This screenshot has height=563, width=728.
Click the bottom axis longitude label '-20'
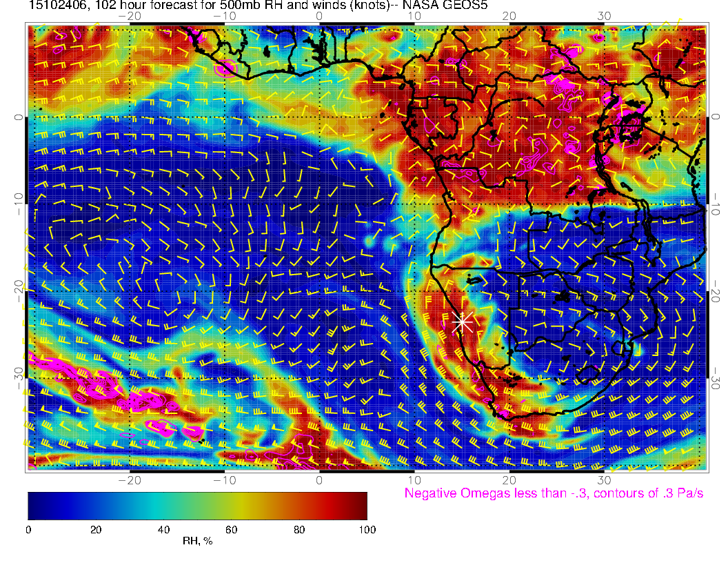click(x=130, y=480)
